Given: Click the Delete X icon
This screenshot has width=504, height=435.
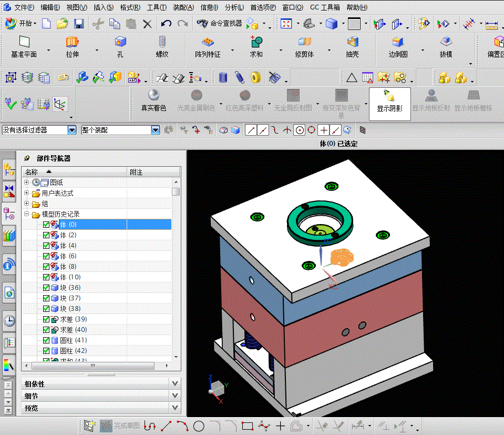Looking at the screenshot, I should click(x=147, y=24).
